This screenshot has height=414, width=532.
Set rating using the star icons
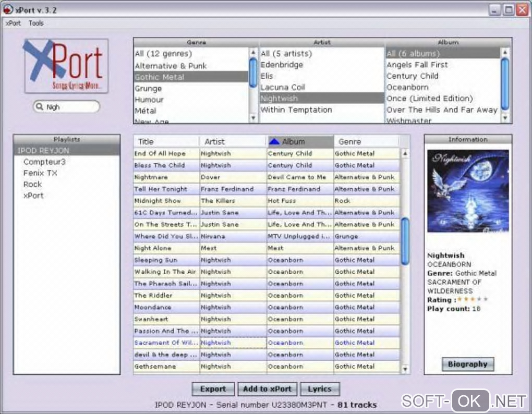pos(473,299)
